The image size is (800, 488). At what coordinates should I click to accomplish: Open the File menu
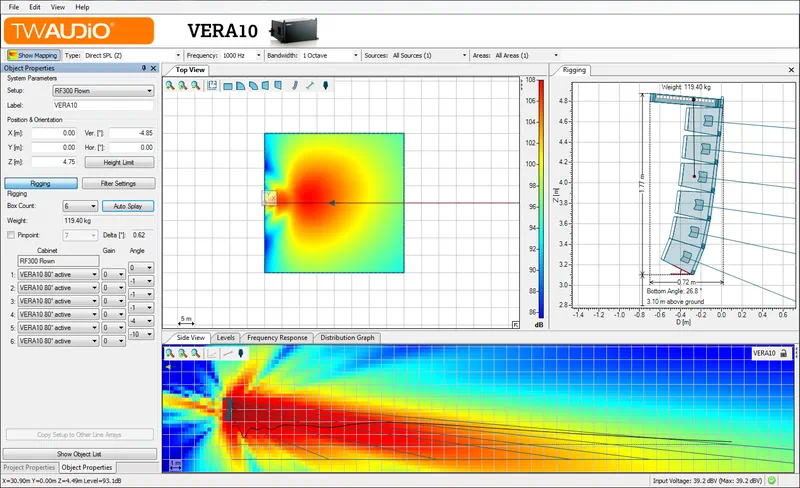pyautogui.click(x=14, y=7)
